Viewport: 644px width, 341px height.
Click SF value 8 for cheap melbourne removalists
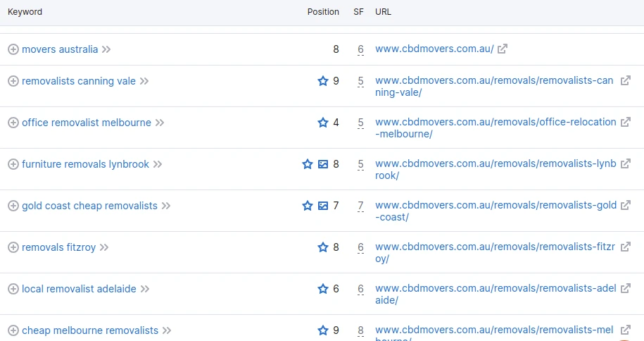360,330
